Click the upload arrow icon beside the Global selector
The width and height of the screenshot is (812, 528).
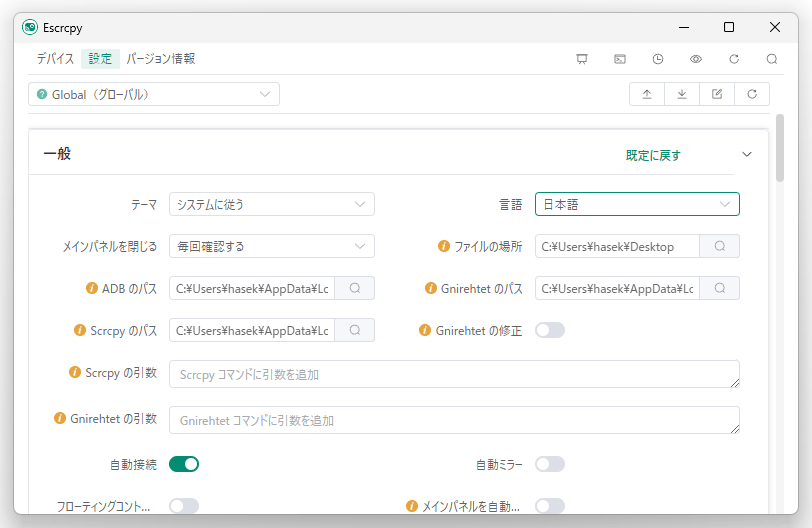647,94
